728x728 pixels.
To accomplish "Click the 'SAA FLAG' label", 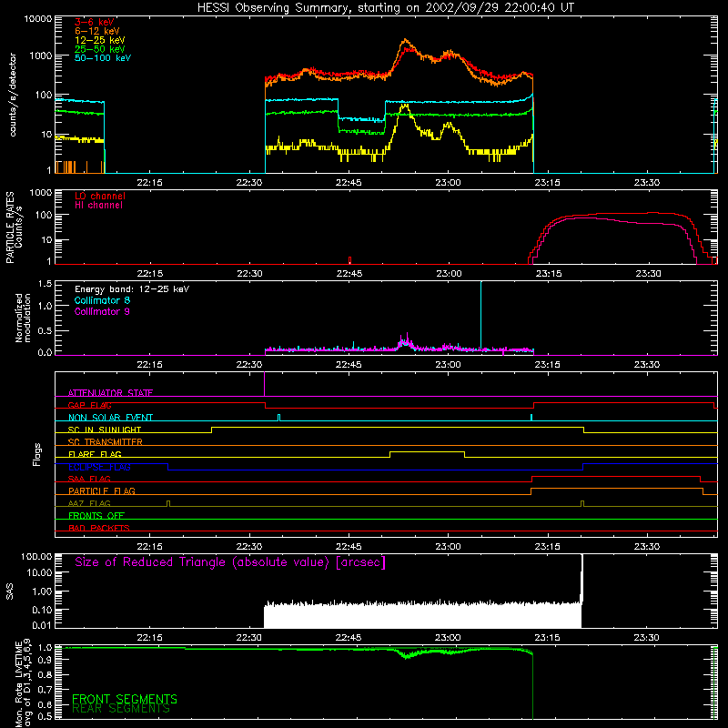I will pyautogui.click(x=89, y=479).
